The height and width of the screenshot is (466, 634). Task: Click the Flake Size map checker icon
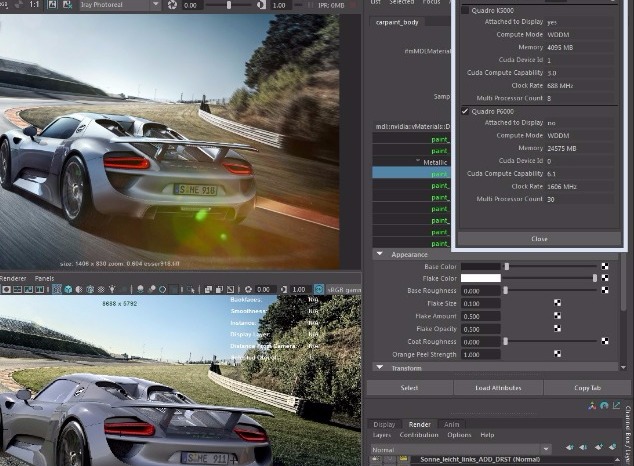pos(557,303)
